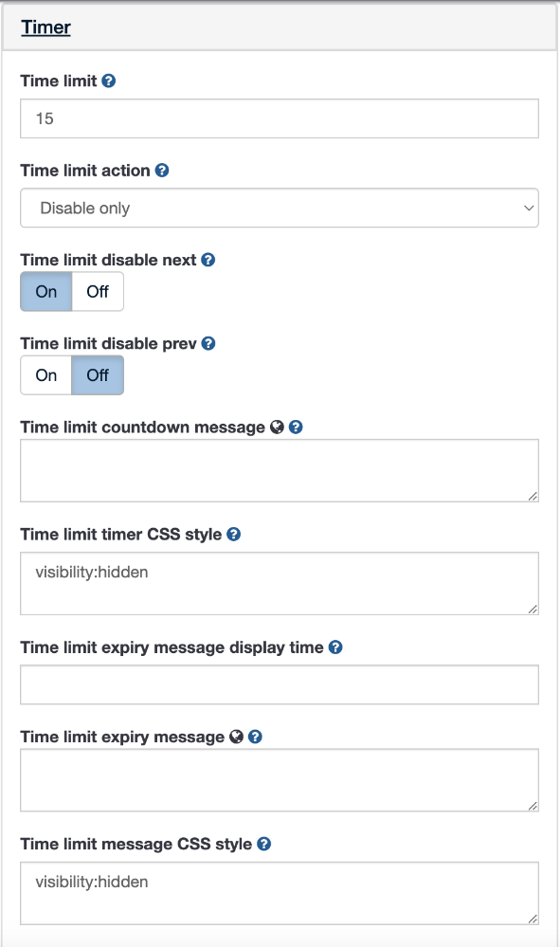The image size is (560, 947).
Task: View help for expiry message display time
Action: point(335,647)
